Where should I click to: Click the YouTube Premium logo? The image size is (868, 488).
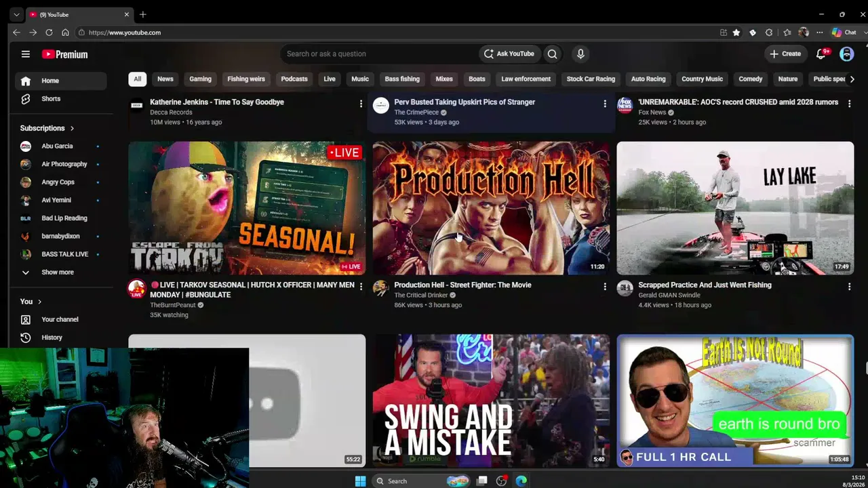(x=64, y=54)
